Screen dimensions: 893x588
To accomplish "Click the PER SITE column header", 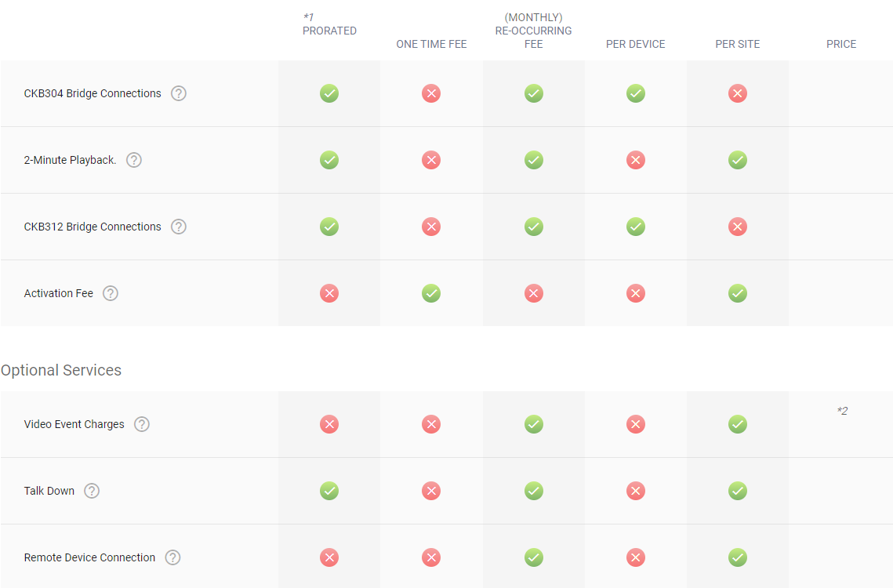I will (x=738, y=45).
